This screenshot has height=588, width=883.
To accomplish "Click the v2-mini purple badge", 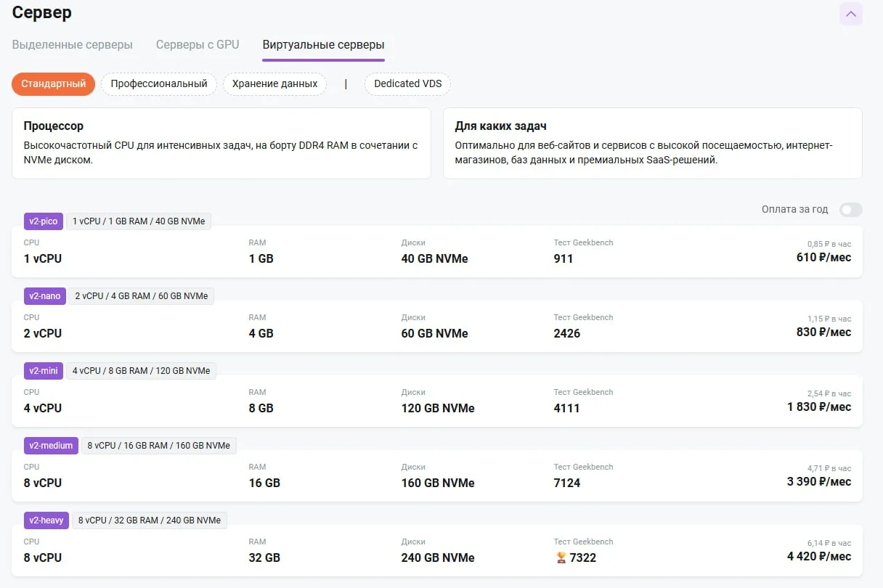I will coord(44,371).
